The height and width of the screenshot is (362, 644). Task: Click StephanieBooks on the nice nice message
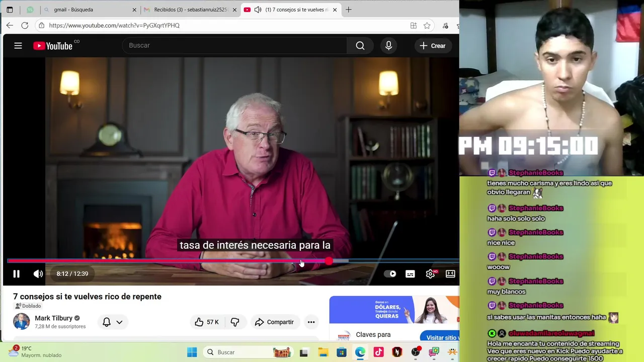pos(535,232)
